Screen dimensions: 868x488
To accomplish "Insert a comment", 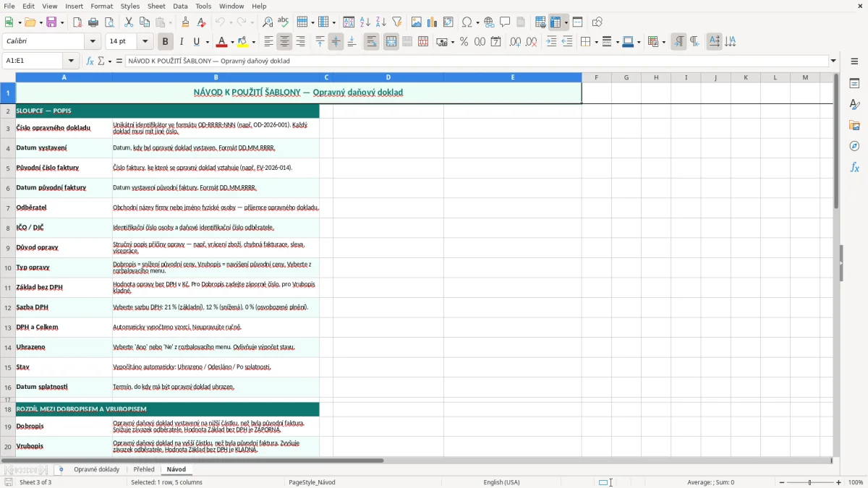I will (506, 22).
